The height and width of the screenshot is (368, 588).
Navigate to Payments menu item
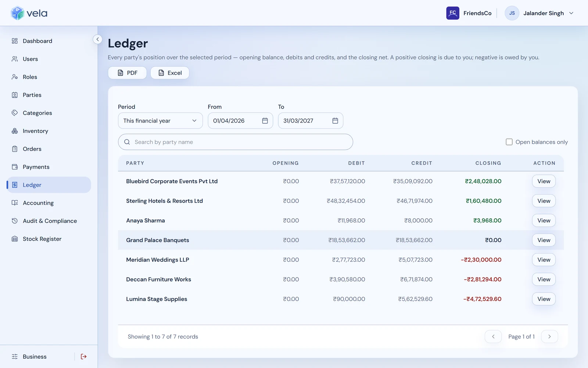pyautogui.click(x=49, y=167)
